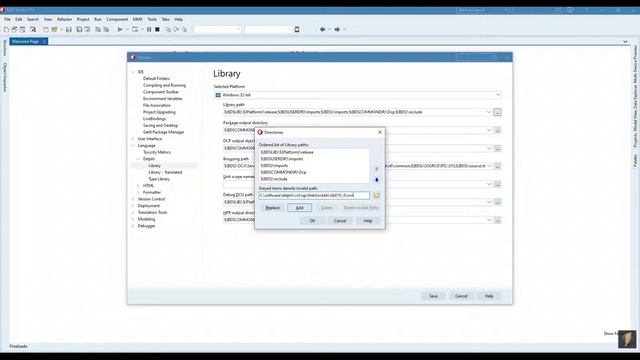Select Library - Translated in the options tree
This screenshot has width=640, height=360.
click(165, 172)
